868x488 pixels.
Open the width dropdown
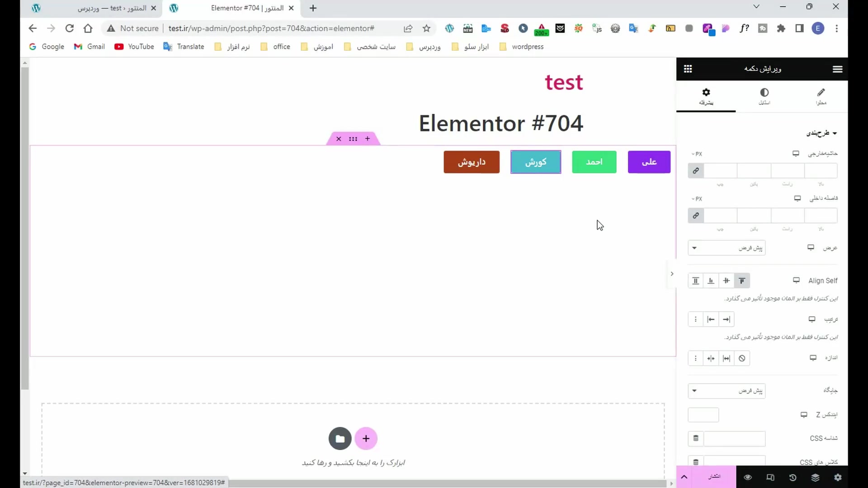[726, 248]
